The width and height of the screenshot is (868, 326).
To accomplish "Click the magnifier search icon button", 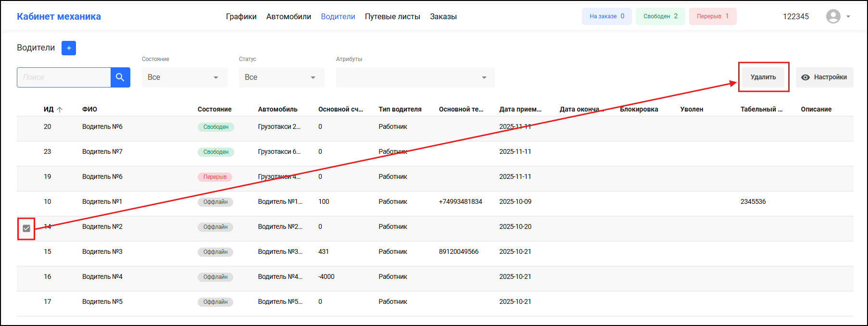I will pyautogui.click(x=120, y=77).
